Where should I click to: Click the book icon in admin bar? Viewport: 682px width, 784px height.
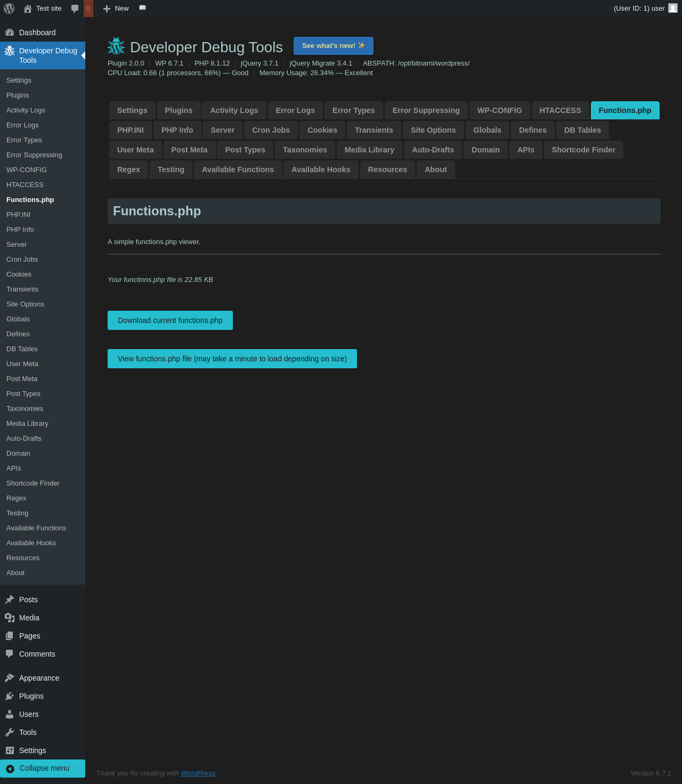tap(142, 8)
